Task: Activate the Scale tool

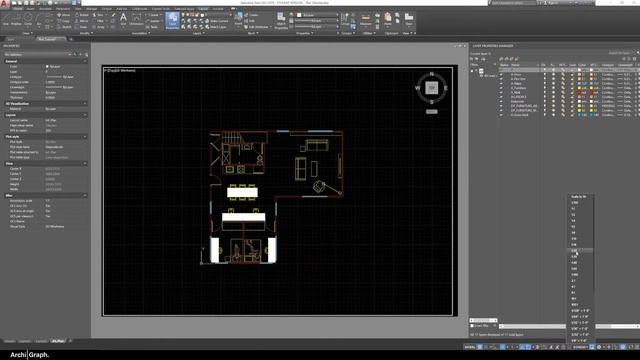Action: 82,27
